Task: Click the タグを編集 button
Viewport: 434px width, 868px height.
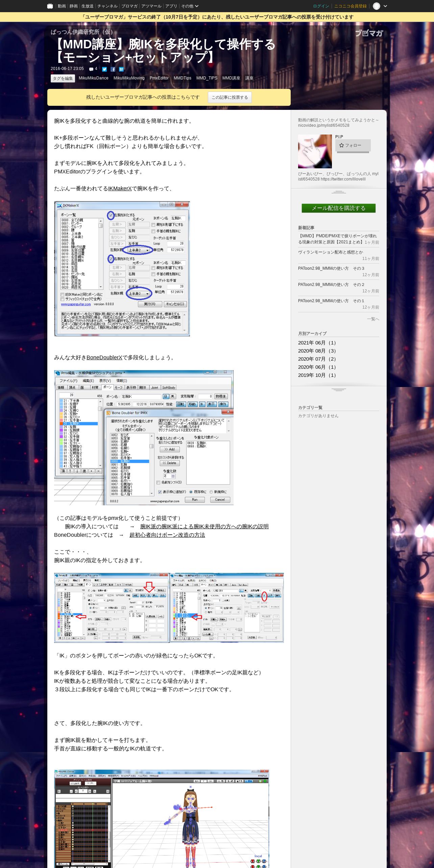Action: [x=63, y=78]
